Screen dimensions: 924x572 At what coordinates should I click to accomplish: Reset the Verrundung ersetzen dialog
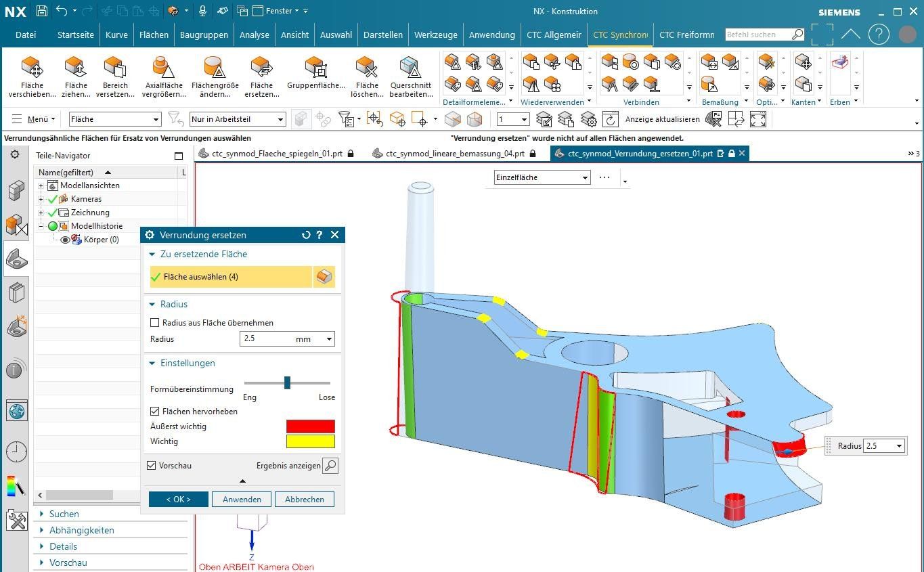306,235
